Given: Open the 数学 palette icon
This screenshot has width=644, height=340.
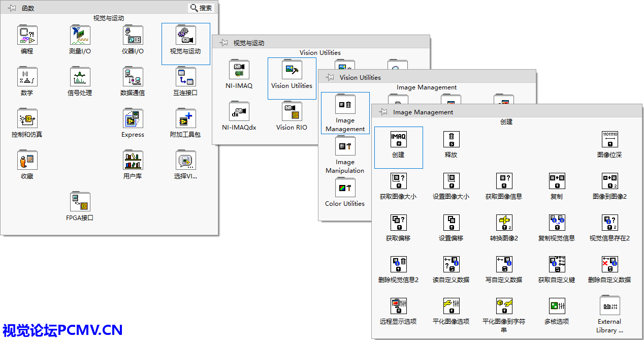Looking at the screenshot, I should (27, 77).
